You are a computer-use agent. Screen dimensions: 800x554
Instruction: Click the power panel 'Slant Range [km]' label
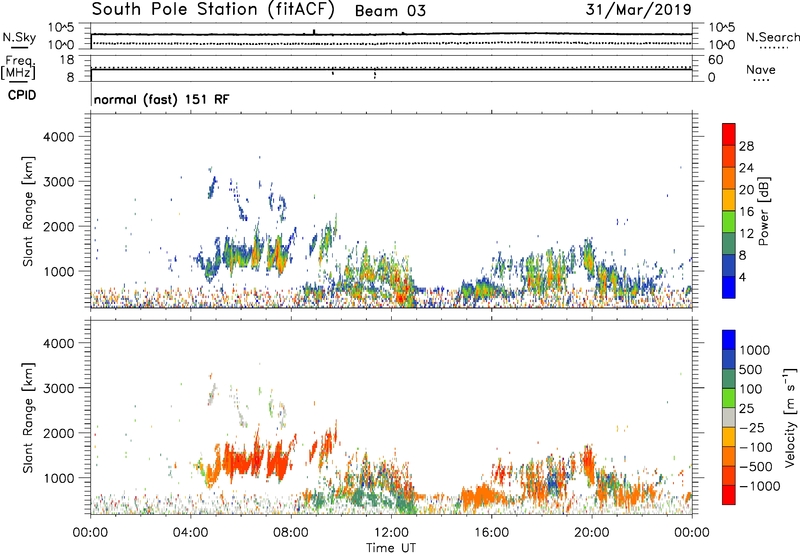[28, 211]
